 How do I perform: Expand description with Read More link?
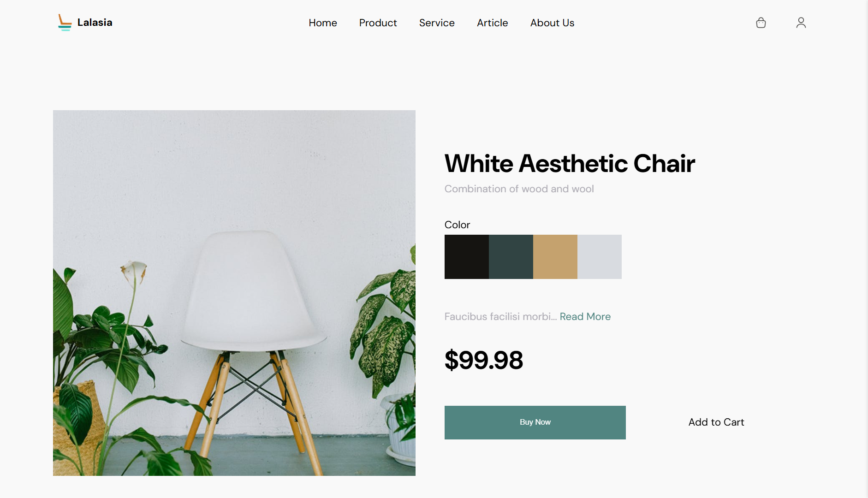(x=585, y=317)
